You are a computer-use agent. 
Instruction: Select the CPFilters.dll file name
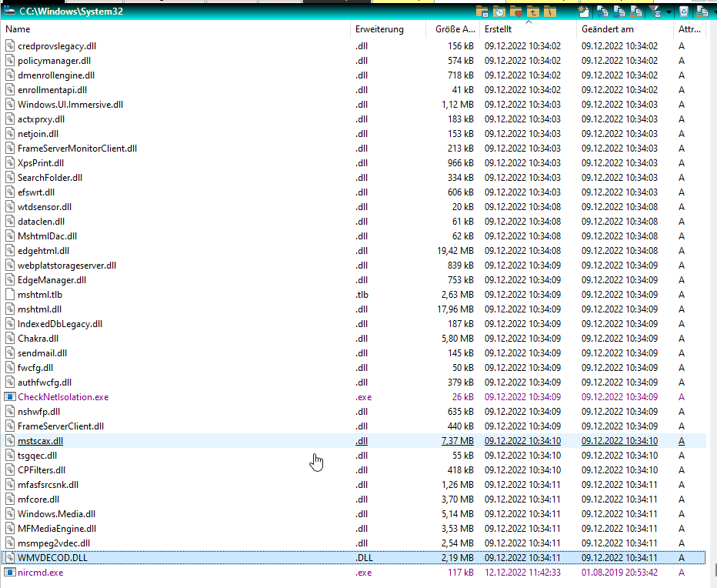(x=42, y=470)
